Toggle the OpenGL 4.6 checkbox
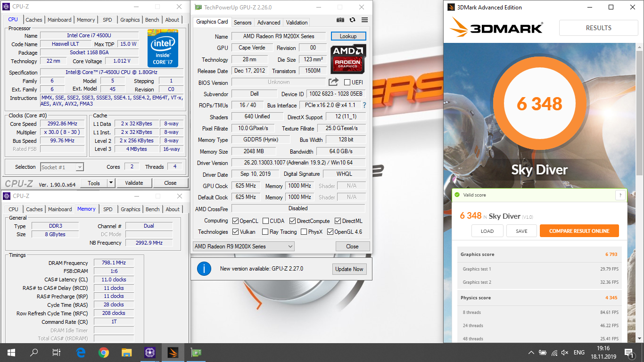Screen dimensions: 644x362 coord(330,231)
